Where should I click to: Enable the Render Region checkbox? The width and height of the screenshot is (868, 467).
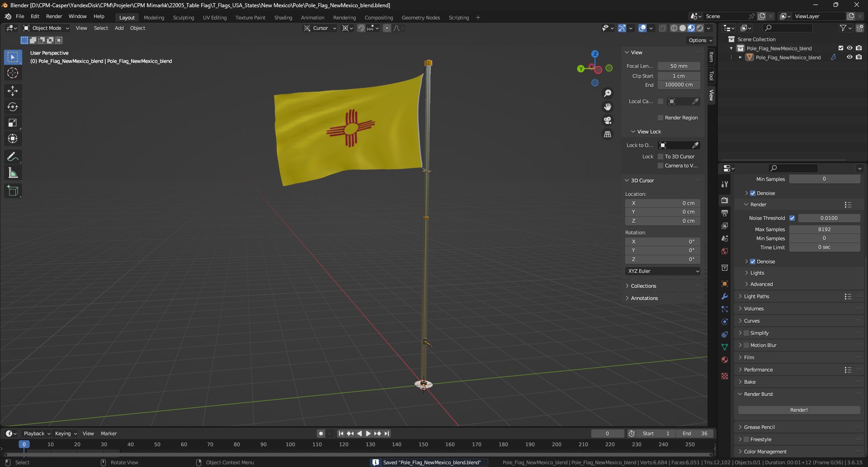tap(660, 118)
